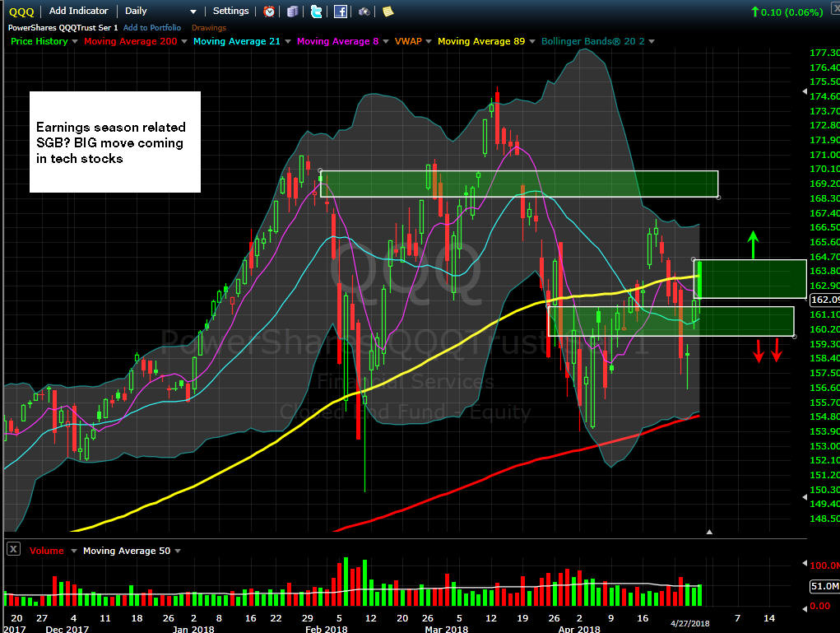This screenshot has width=840, height=633.
Task: Open the yellow sticky note icon
Action: (388, 12)
